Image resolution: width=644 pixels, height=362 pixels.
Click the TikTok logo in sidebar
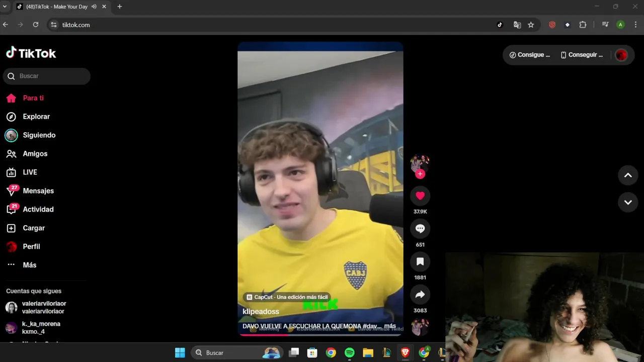click(31, 53)
